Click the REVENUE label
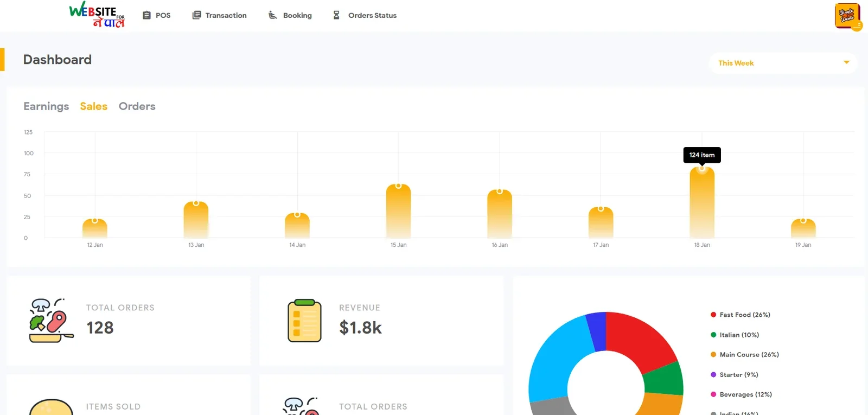The height and width of the screenshot is (415, 868). [360, 308]
